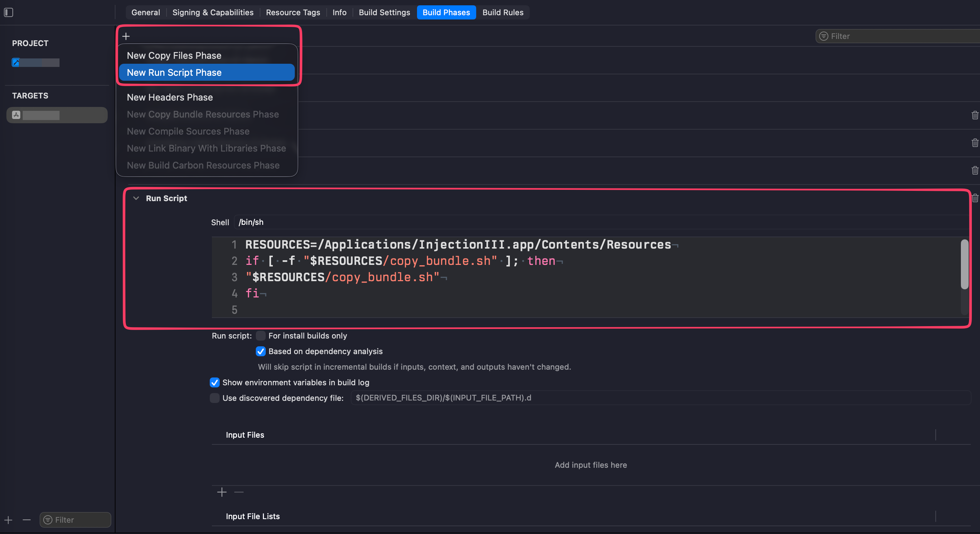Enable For install builds only checkbox
The image size is (980, 534).
(261, 335)
